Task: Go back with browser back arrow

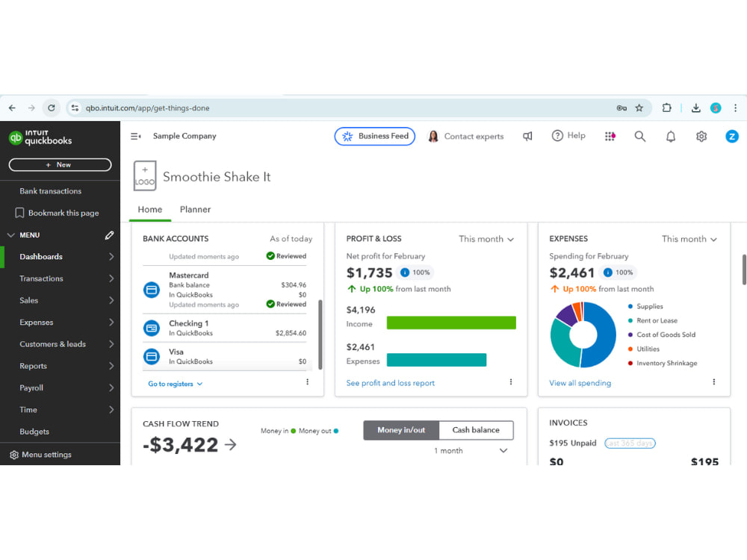Action: [x=12, y=108]
